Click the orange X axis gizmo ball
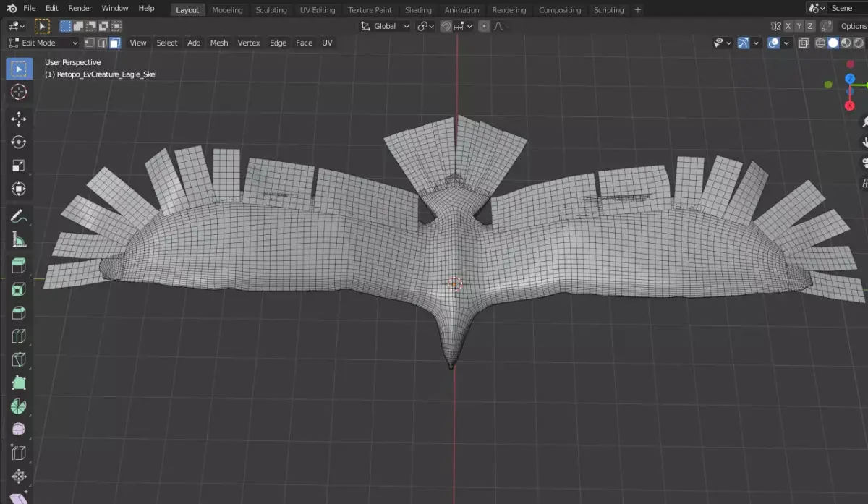The height and width of the screenshot is (504, 868). pyautogui.click(x=850, y=106)
